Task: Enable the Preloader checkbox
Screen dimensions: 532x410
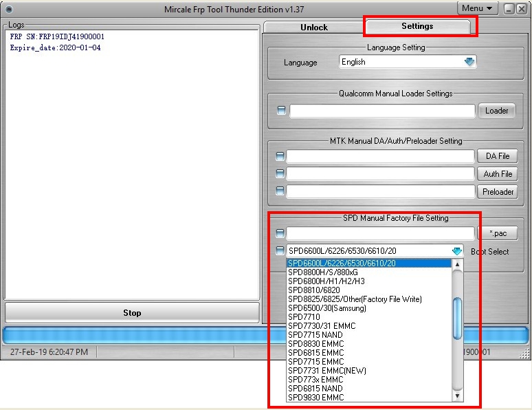Action: pyautogui.click(x=280, y=191)
